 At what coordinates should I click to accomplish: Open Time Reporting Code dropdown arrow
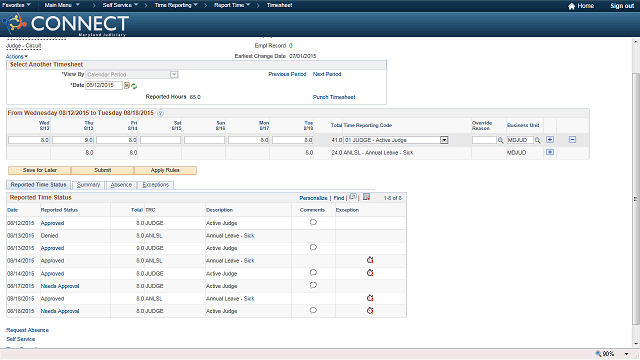click(444, 140)
